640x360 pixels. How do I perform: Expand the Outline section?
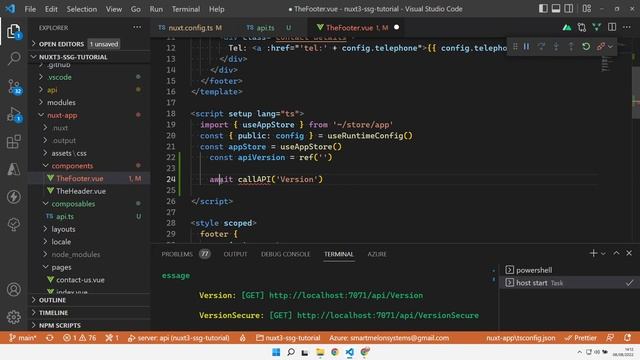click(89, 300)
